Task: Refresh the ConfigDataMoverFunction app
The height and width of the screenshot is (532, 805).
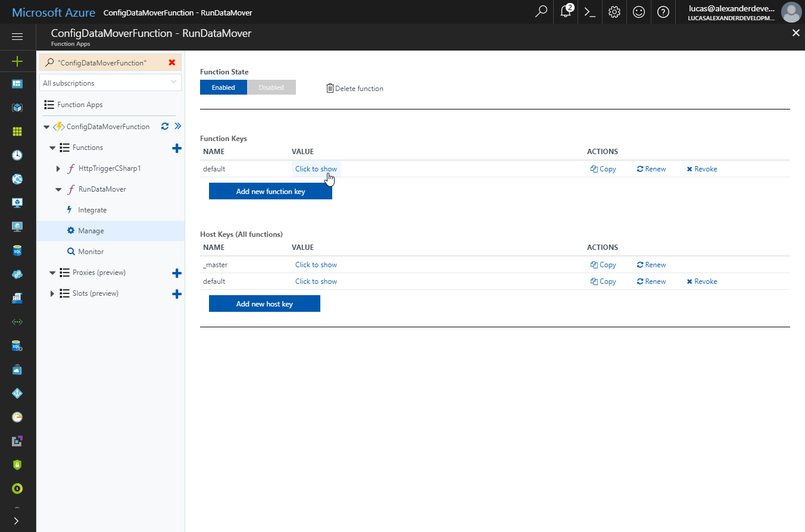Action: click(165, 126)
